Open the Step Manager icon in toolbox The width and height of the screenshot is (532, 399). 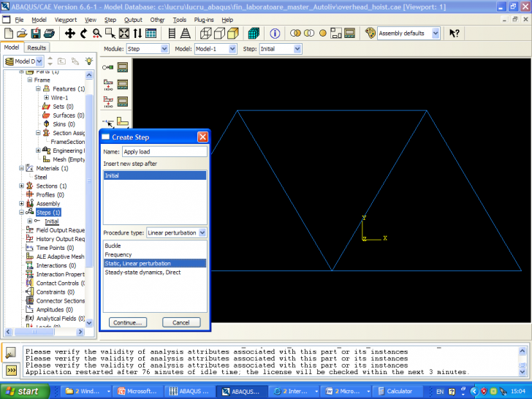click(123, 66)
